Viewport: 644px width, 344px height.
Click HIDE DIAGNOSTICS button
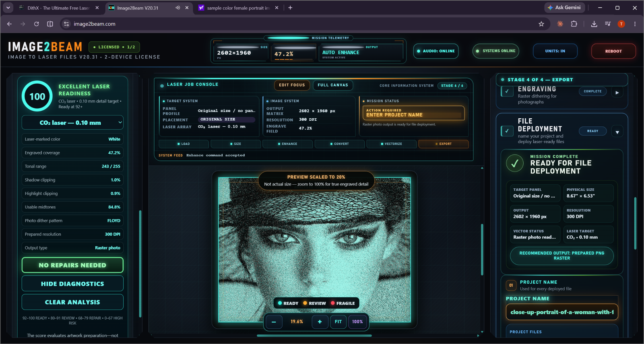pos(72,284)
